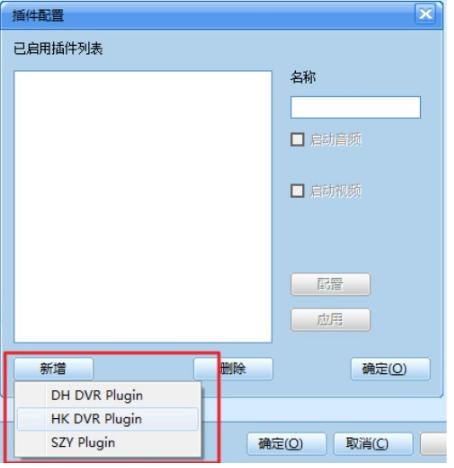Click the 配置 button

pos(330,284)
